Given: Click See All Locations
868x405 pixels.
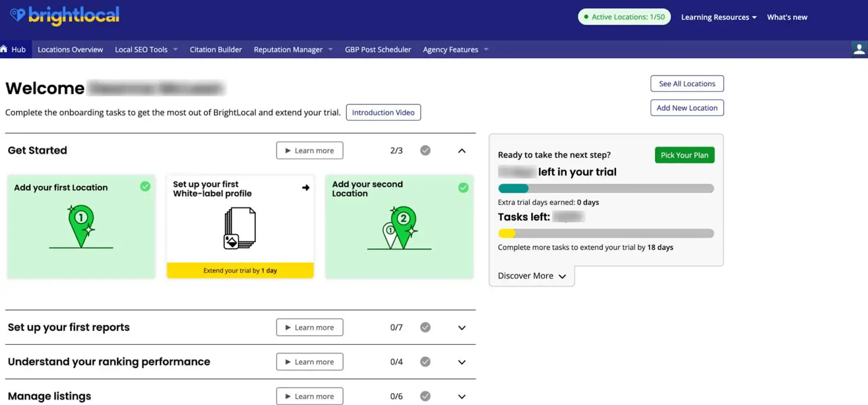Looking at the screenshot, I should (687, 83).
